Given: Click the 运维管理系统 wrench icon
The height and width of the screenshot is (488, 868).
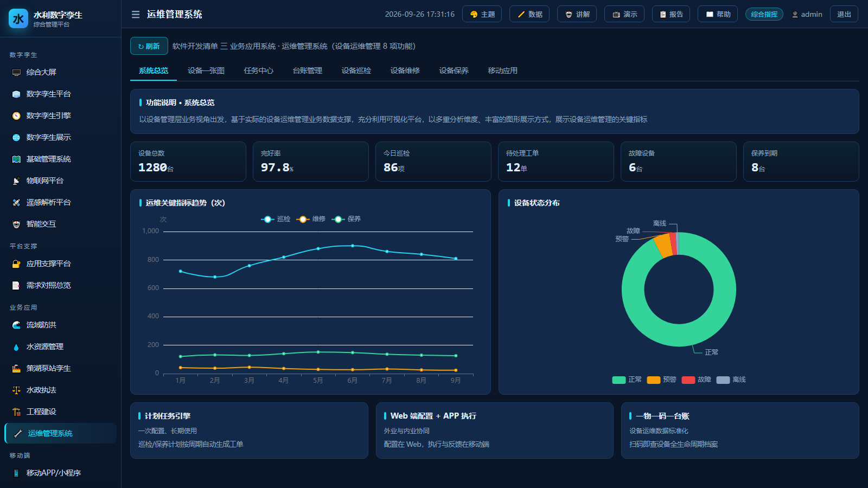Looking at the screenshot, I should tap(18, 434).
